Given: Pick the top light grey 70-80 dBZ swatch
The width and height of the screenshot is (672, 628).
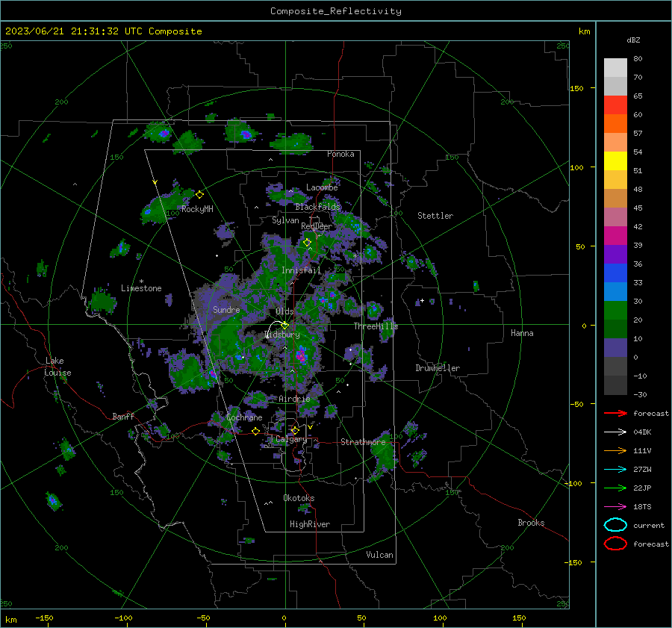Looking at the screenshot, I should coord(615,68).
